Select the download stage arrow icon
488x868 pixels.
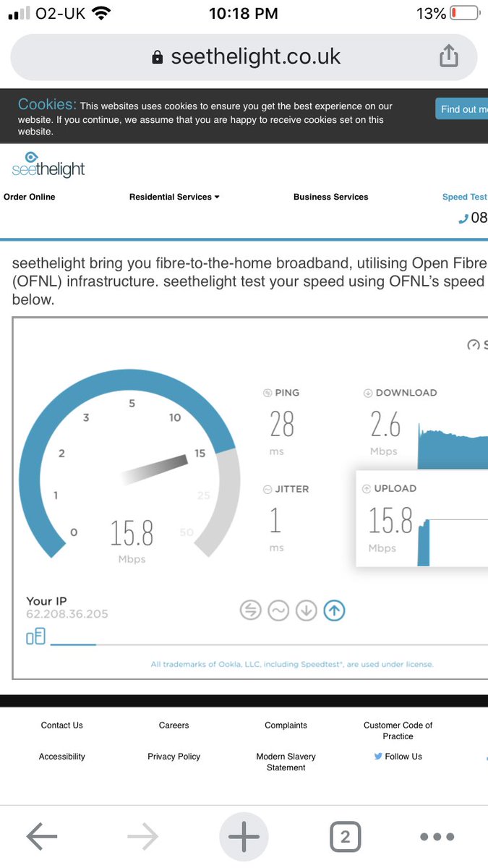coord(307,610)
